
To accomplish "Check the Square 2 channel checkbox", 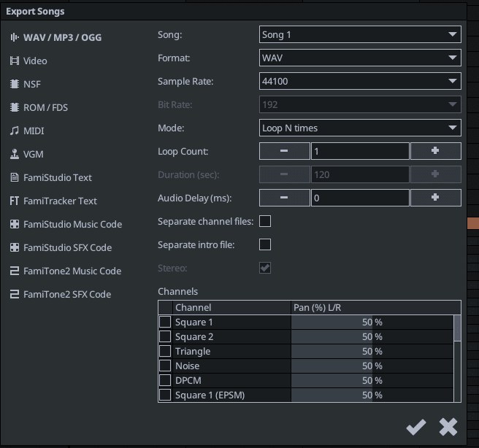I will tap(165, 336).
